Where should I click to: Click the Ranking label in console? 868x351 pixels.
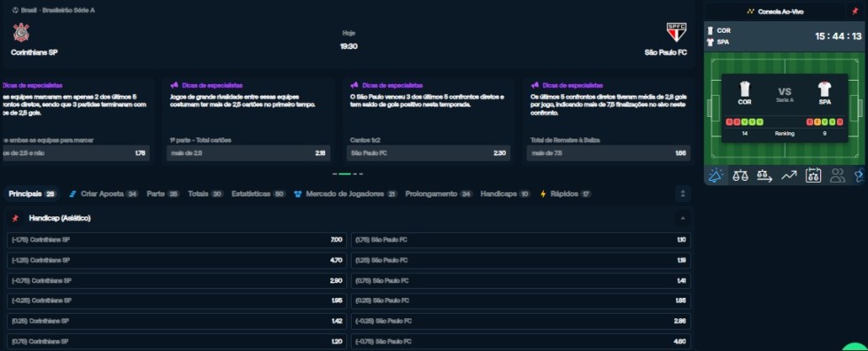pyautogui.click(x=785, y=134)
